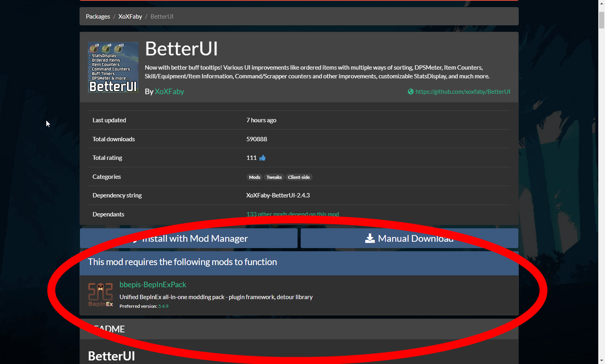Click the scrollbar up arrow

point(601,4)
